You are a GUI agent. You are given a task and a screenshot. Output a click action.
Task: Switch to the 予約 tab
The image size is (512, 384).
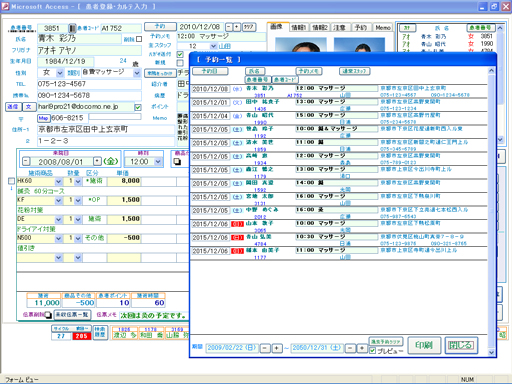pyautogui.click(x=360, y=27)
